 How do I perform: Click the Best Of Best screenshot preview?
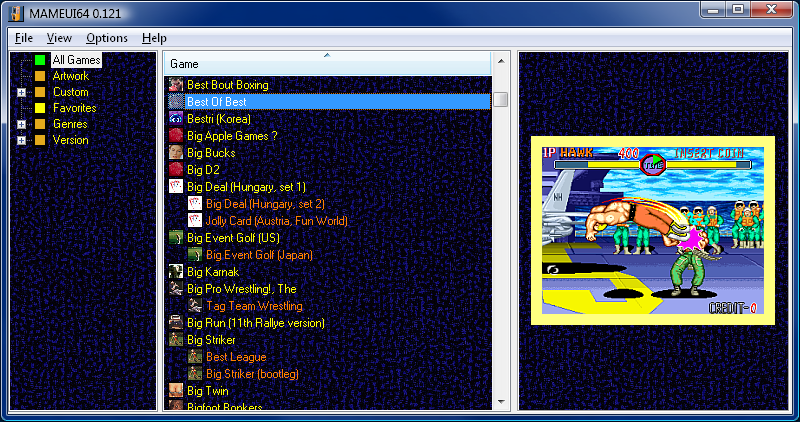[x=653, y=230]
